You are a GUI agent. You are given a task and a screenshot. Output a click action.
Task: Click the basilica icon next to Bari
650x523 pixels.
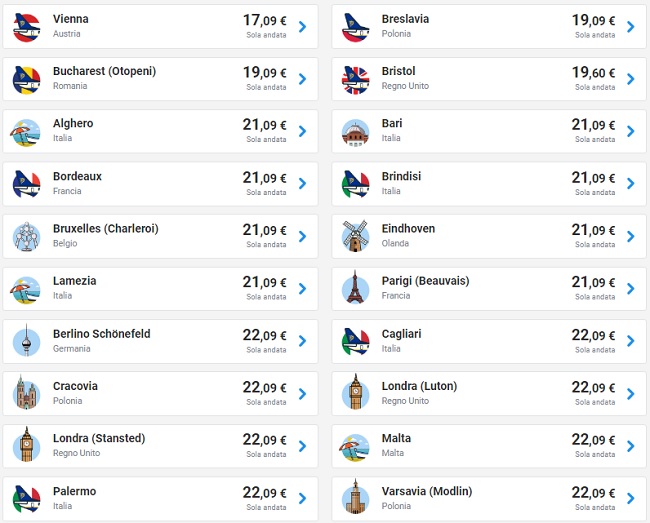point(355,131)
